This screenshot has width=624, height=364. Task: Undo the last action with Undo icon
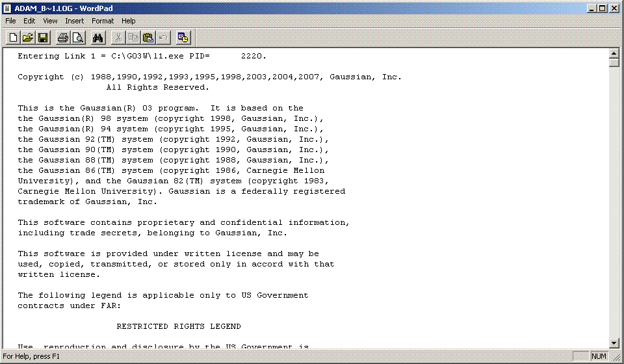pyautogui.click(x=163, y=38)
